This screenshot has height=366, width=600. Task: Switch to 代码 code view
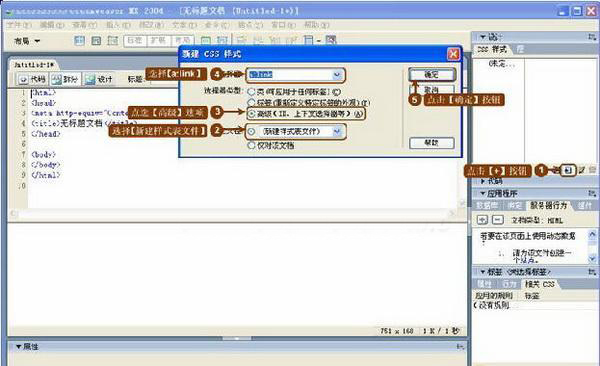[33, 79]
